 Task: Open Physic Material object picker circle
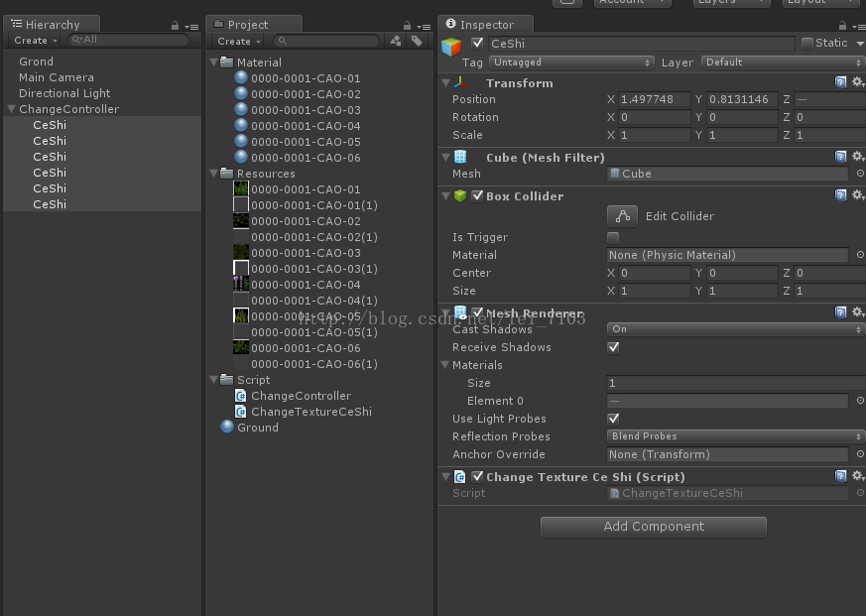[x=860, y=255]
